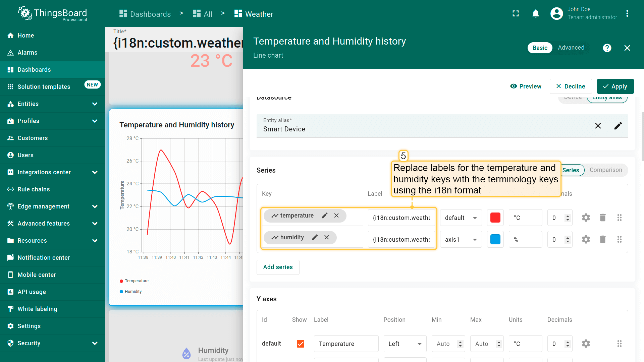This screenshot has height=362, width=644.
Task: Open Rule chains menu item
Action: [x=34, y=189]
